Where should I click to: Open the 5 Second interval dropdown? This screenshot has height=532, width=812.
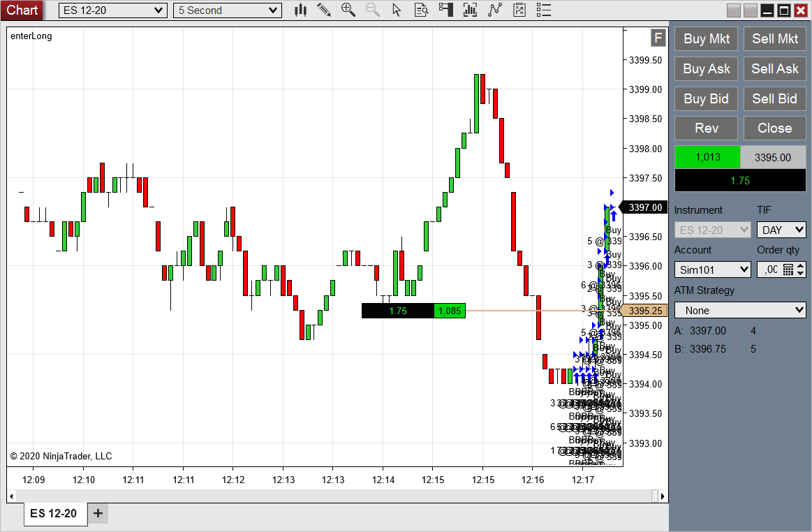coord(228,10)
